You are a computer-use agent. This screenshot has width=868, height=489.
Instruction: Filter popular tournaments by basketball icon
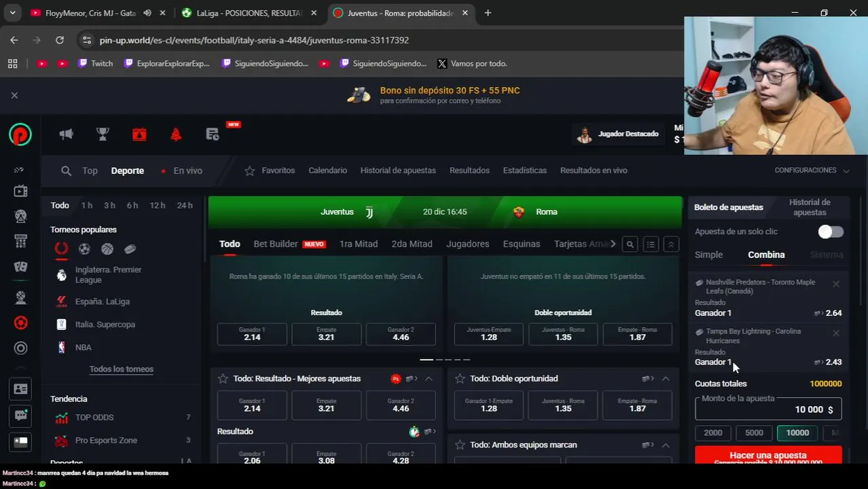coord(107,249)
